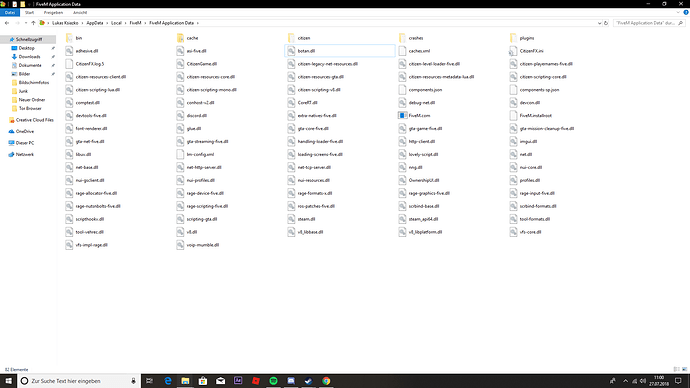
Task: Open the Action Center notification icon
Action: point(679,381)
